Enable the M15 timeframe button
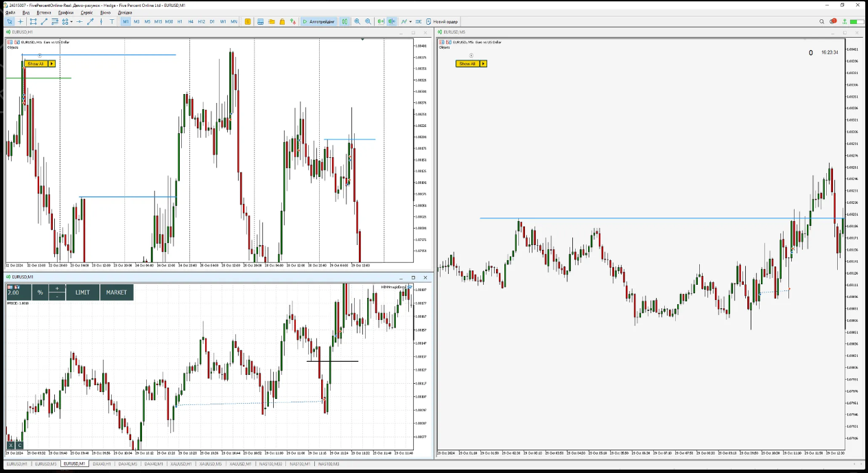Viewport: 868px width, 473px height. point(158,22)
